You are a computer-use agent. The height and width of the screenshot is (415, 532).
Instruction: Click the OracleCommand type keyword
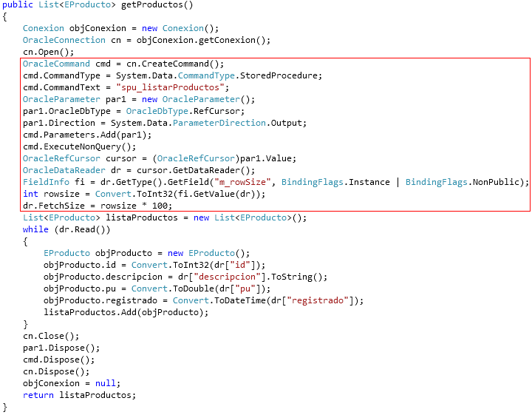pos(56,64)
